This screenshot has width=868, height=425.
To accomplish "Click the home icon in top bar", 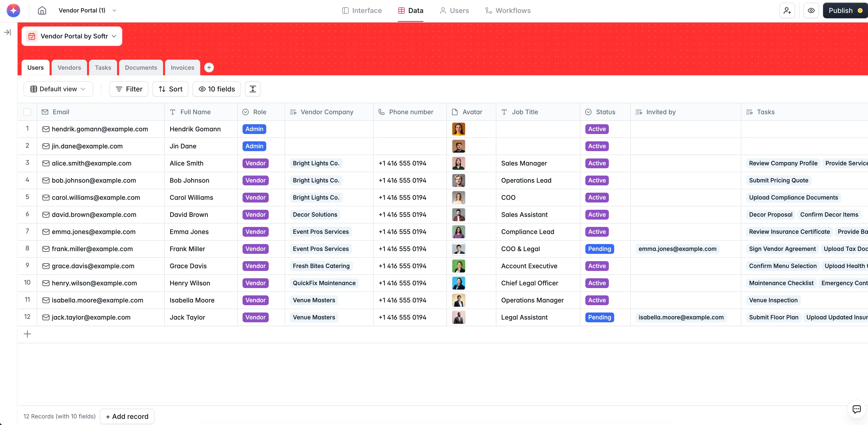I will tap(42, 11).
